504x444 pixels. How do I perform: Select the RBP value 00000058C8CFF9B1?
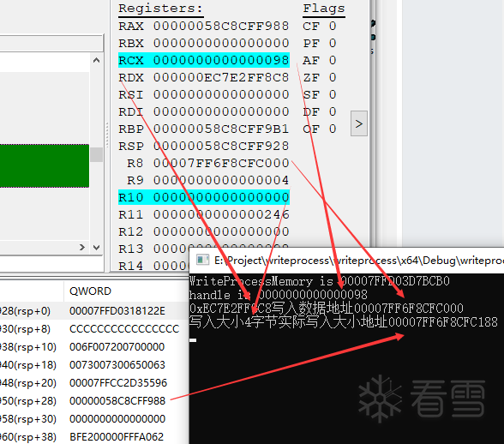(221, 129)
